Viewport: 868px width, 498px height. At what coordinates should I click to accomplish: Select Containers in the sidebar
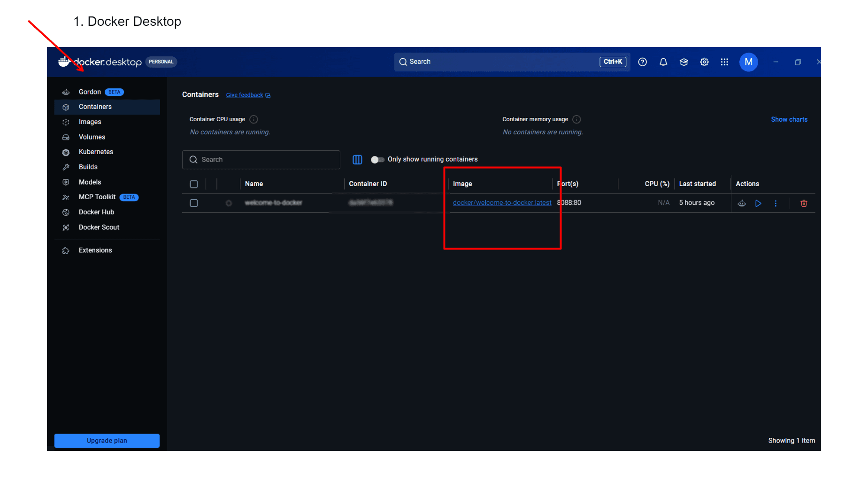point(107,107)
